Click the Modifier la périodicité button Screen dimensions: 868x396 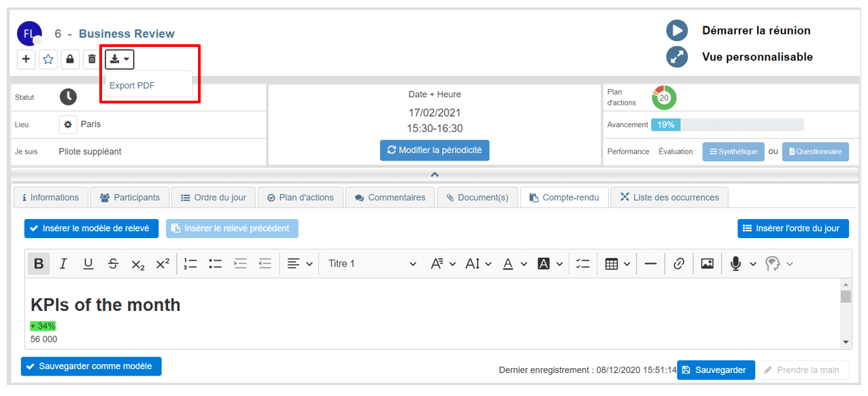tap(434, 150)
